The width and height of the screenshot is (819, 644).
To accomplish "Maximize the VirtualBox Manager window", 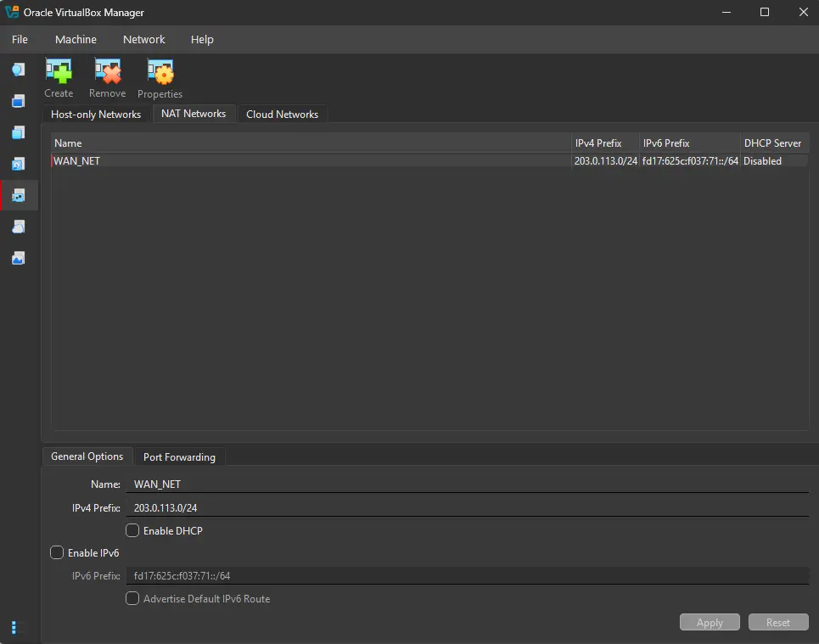I will (x=765, y=12).
